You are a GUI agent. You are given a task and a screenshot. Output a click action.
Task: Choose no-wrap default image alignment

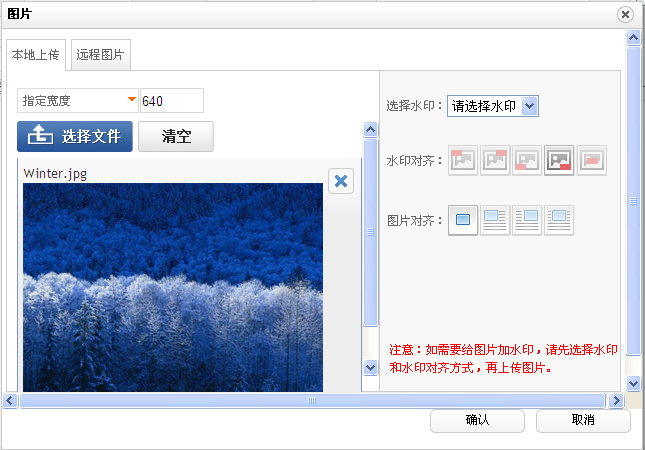tap(463, 220)
